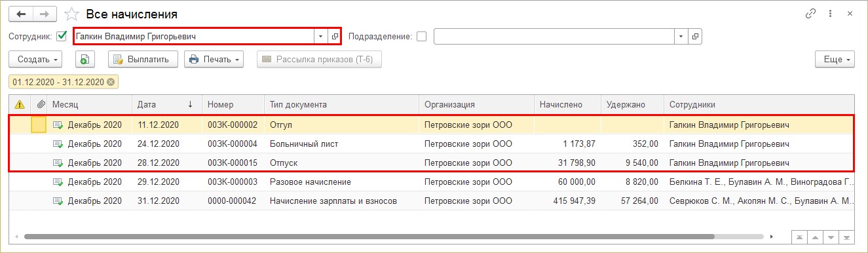Image resolution: width=868 pixels, height=253 pixels.
Task: Expand the Подразделение dropdown list
Action: (x=681, y=37)
